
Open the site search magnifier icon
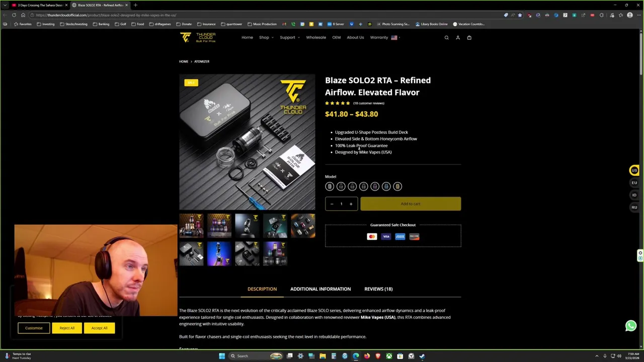[446, 38]
